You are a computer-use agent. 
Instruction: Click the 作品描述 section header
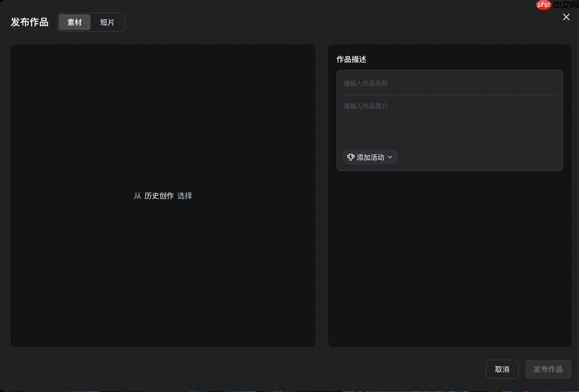pos(351,60)
